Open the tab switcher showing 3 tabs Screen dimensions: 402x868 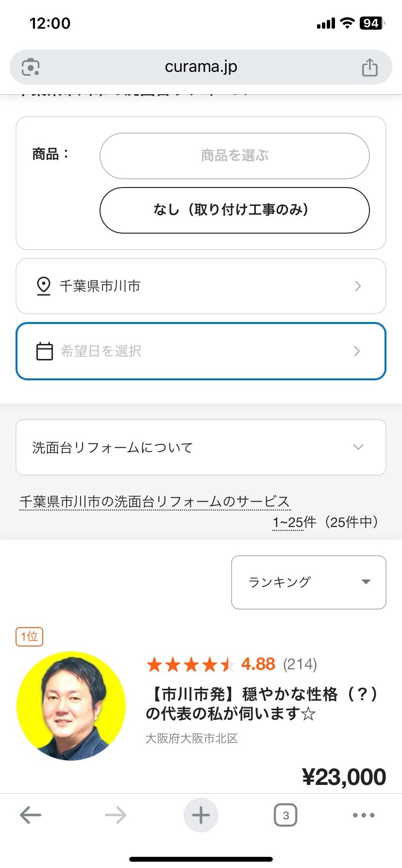285,815
